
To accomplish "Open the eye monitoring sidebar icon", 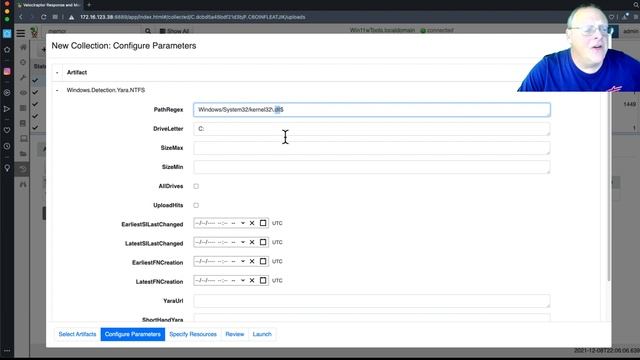I will point(23,93).
